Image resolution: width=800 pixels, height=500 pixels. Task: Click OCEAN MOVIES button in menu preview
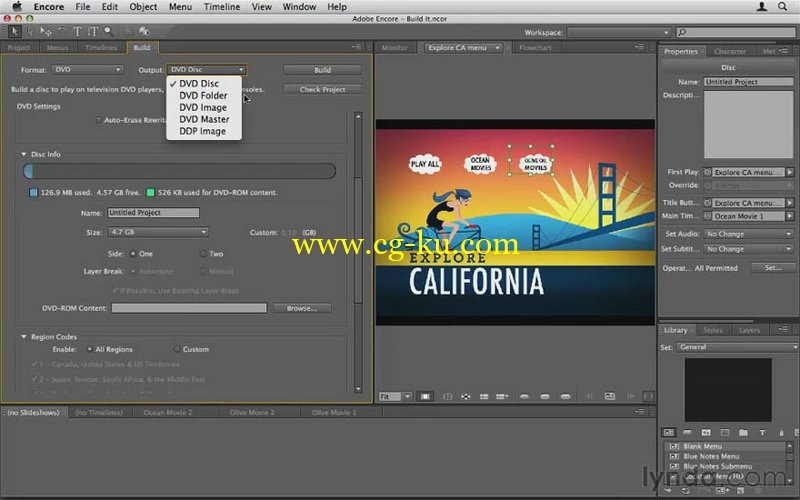pyautogui.click(x=480, y=164)
